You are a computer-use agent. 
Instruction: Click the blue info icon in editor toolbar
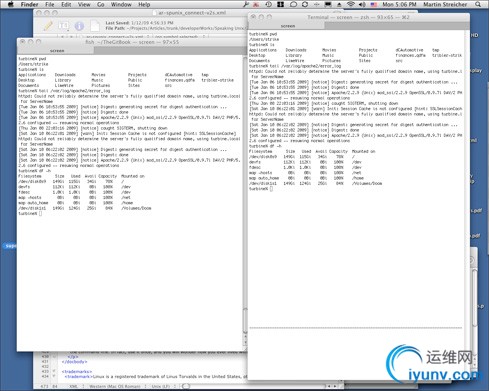(79, 26)
